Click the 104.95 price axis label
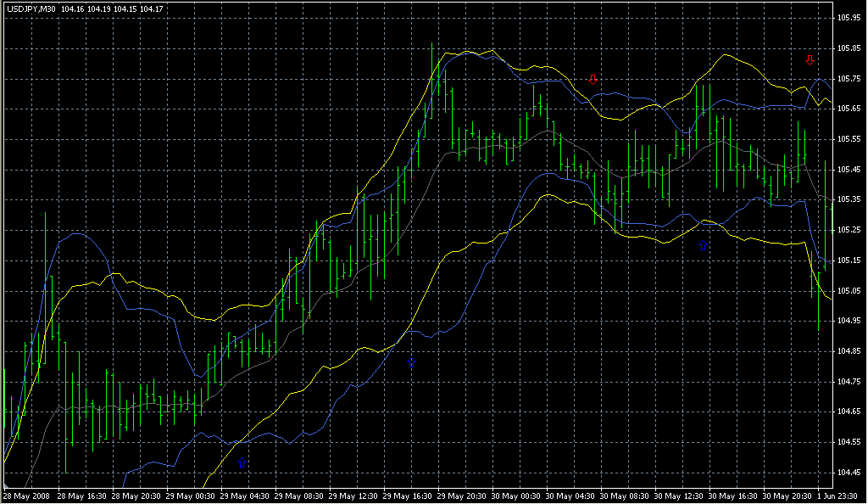This screenshot has width=868, height=504. (849, 321)
